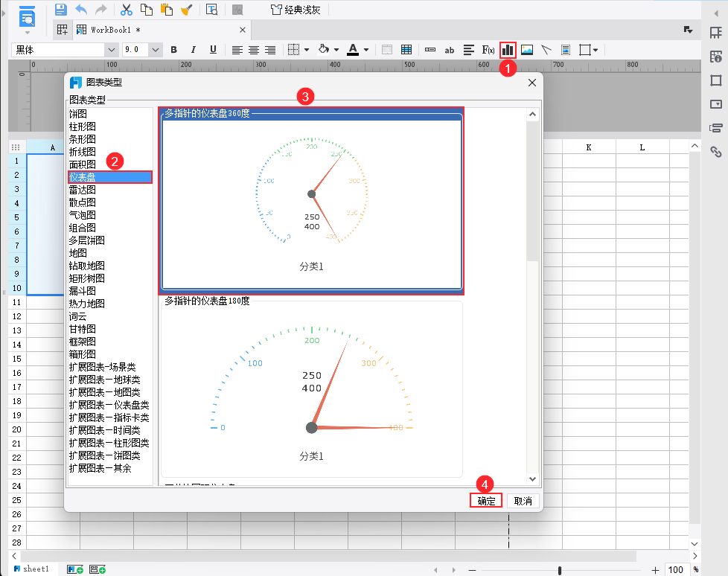728x576 pixels.
Task: Click the insert image icon
Action: coord(526,49)
